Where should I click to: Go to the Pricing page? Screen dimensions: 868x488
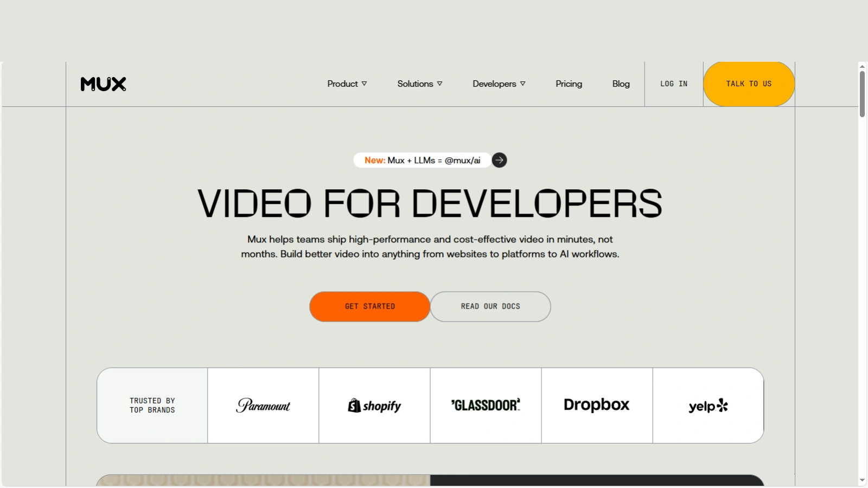tap(569, 84)
